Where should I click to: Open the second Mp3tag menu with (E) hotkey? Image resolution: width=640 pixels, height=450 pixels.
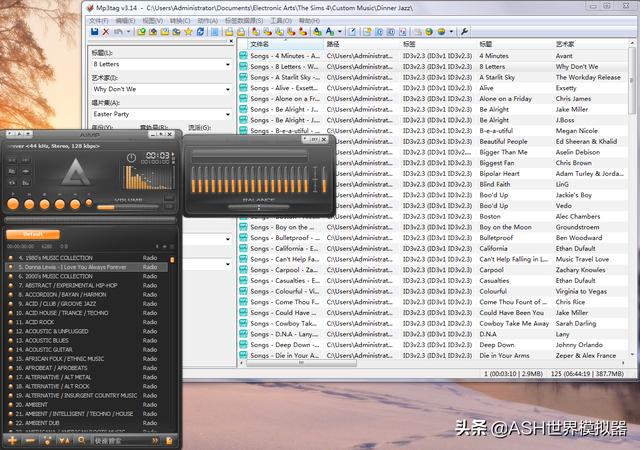[x=125, y=20]
